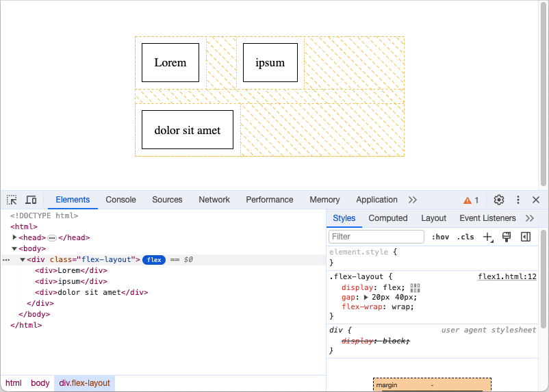Image resolution: width=549 pixels, height=392 pixels.
Task: Collapse the div.flex-layout node in the DOM tree
Action: point(23,259)
